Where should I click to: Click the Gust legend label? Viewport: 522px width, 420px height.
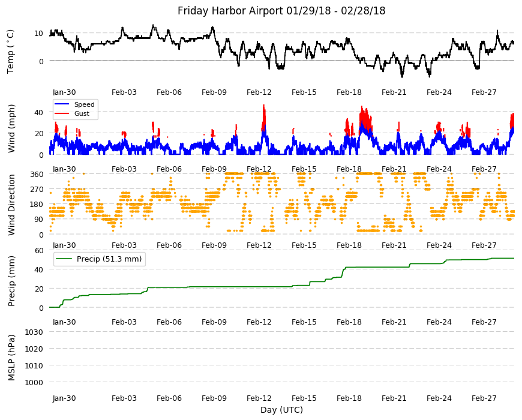pos(82,113)
